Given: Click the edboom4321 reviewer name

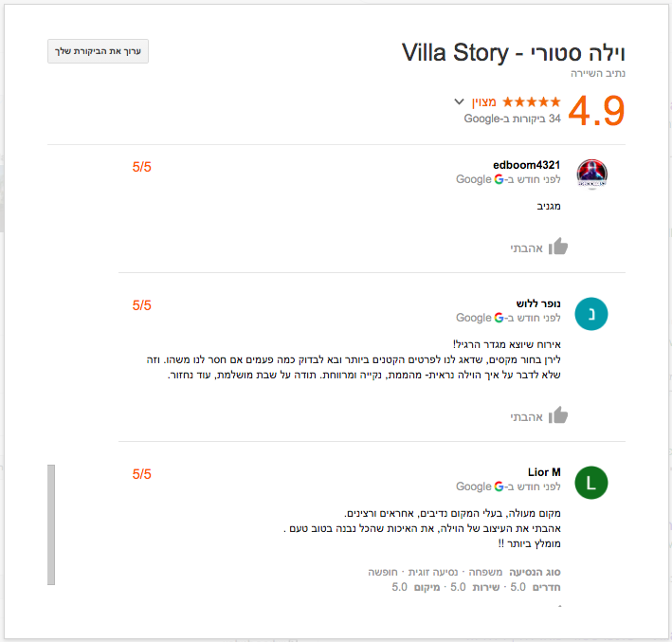Looking at the screenshot, I should [x=526, y=165].
